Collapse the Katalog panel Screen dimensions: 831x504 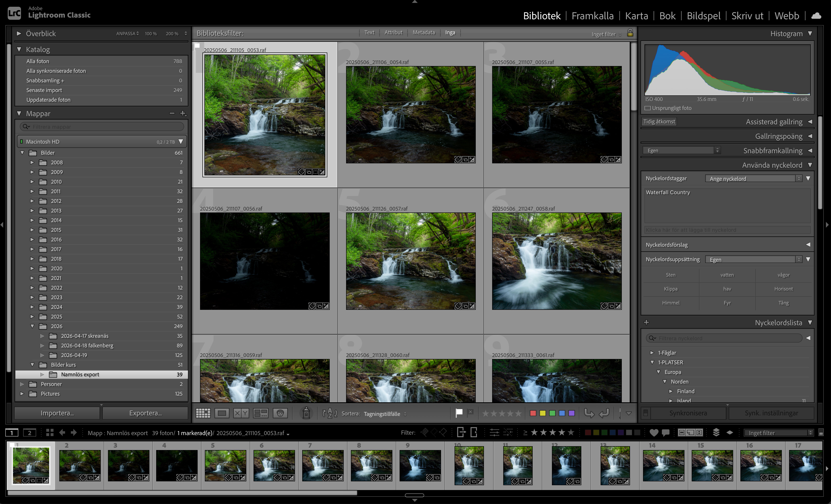tap(19, 49)
